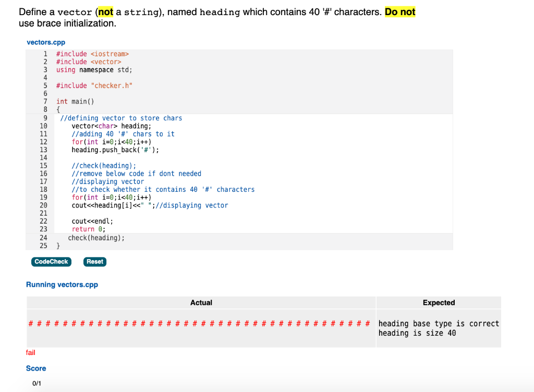Click the fail status text
The image size is (534, 392).
(30, 352)
